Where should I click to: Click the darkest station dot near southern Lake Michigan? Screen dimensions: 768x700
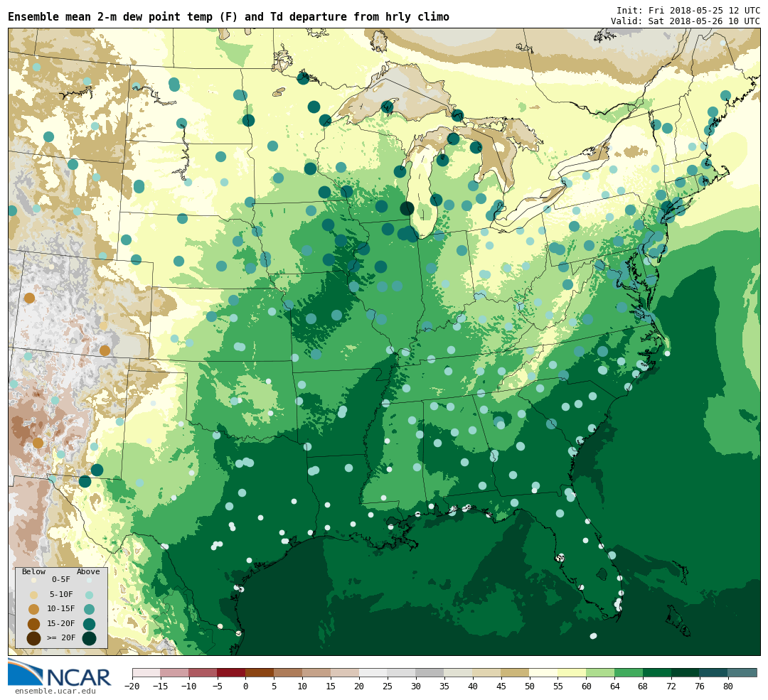[407, 208]
